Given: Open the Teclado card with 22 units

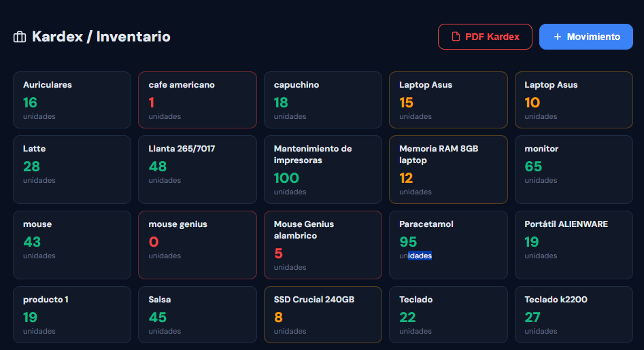Looking at the screenshot, I should (x=448, y=315).
